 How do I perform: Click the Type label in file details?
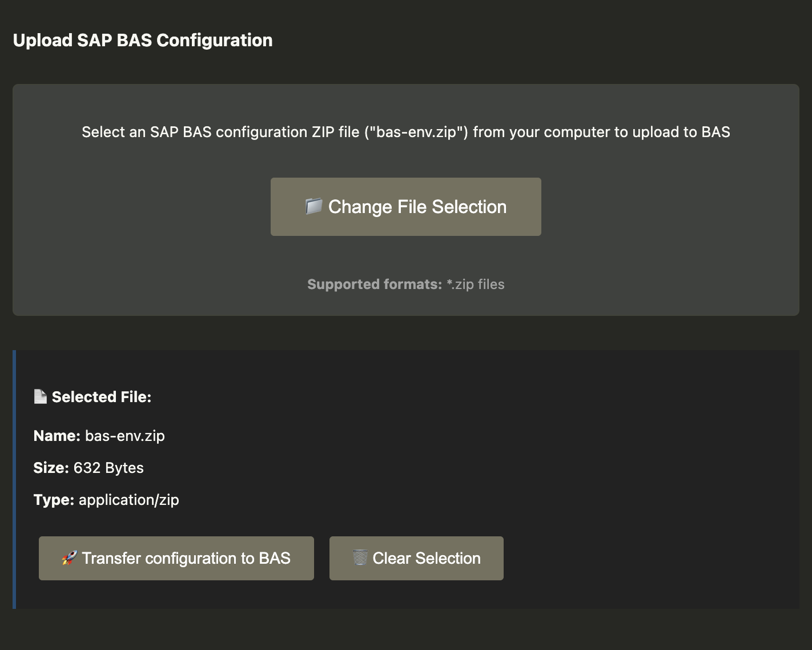pyautogui.click(x=54, y=500)
